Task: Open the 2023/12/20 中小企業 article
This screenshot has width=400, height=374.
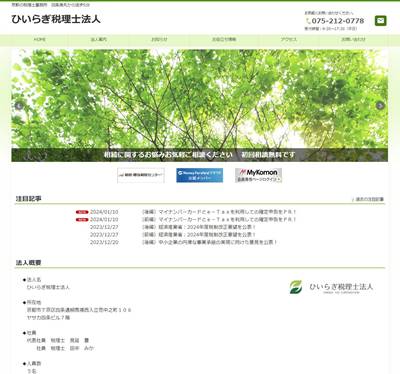Action: 210,242
